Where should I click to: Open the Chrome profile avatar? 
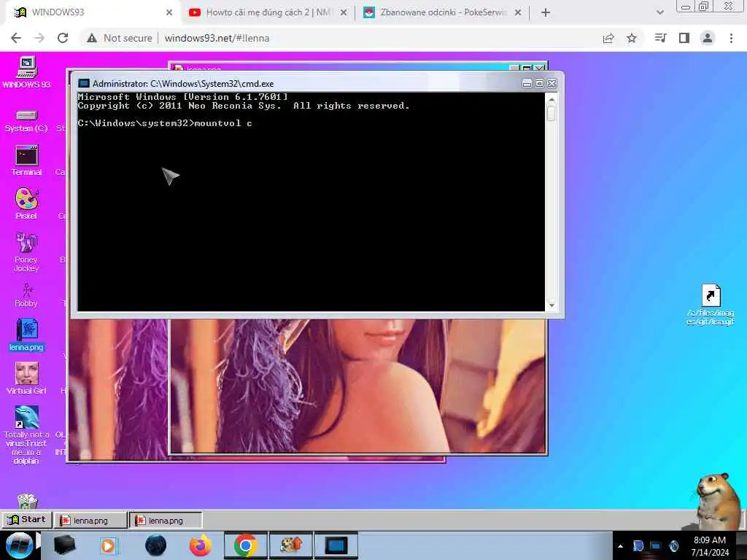tap(708, 38)
